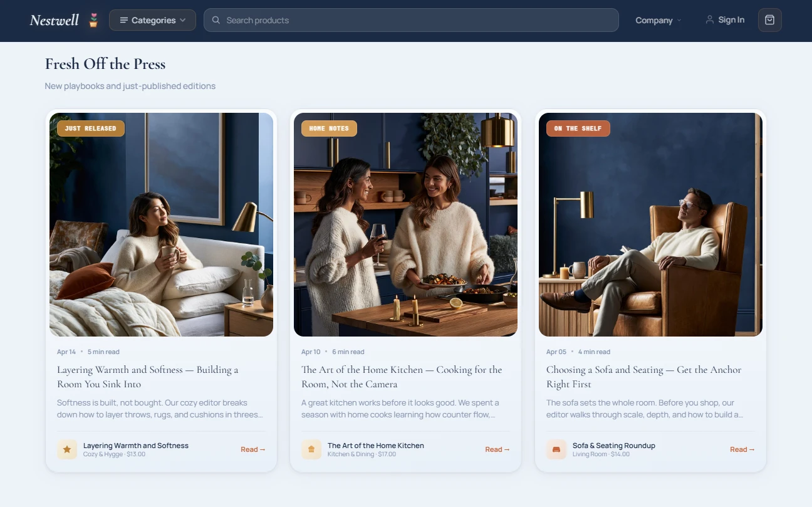Click the sofa icon beside Sofa & Seating Roundup
Image resolution: width=812 pixels, height=507 pixels.
(x=556, y=449)
